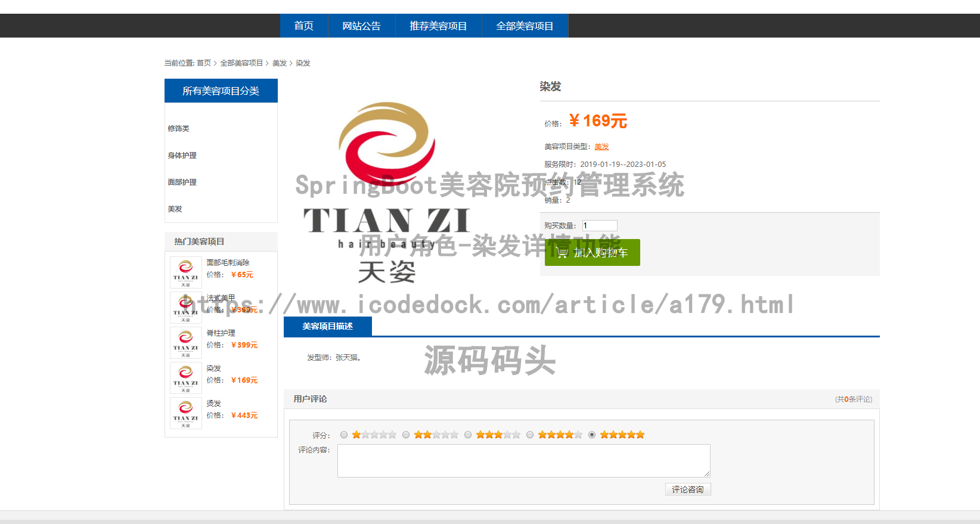Click the 面部毛刺消除 product thumbnail
Viewport: 980px width, 524px height.
tap(185, 272)
